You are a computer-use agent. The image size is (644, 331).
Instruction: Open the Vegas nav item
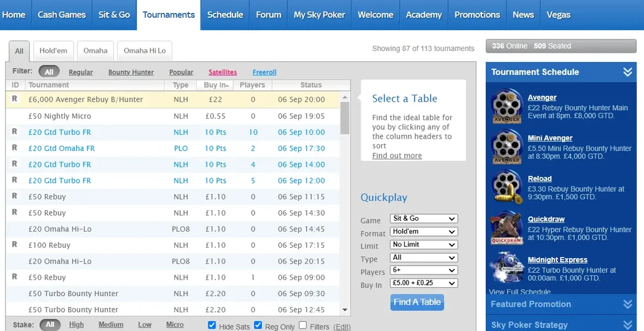(x=559, y=15)
